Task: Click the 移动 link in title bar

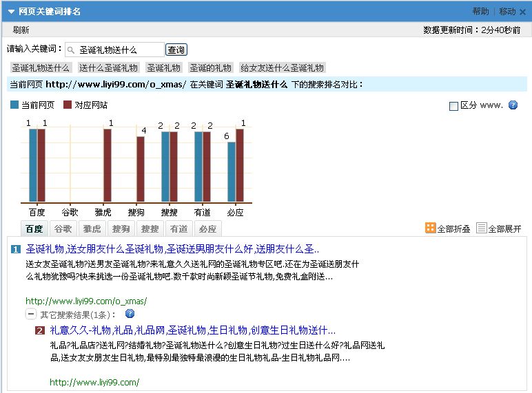Action: [x=507, y=12]
